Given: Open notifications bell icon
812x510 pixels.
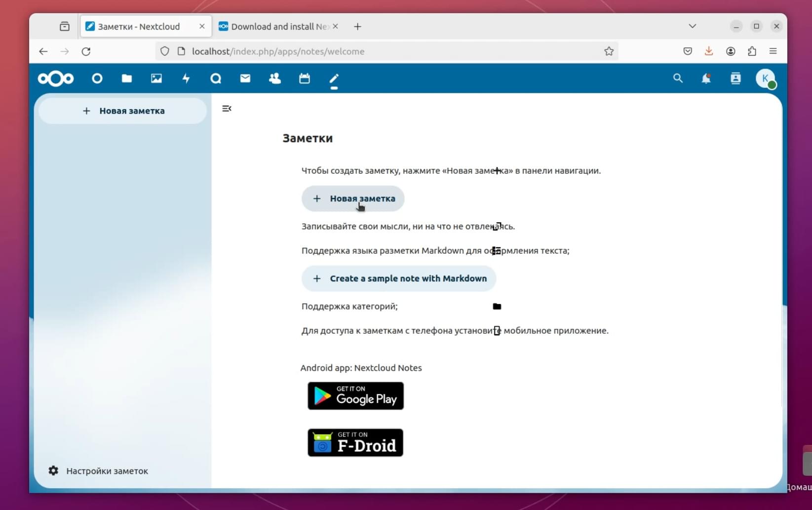Looking at the screenshot, I should (x=706, y=78).
